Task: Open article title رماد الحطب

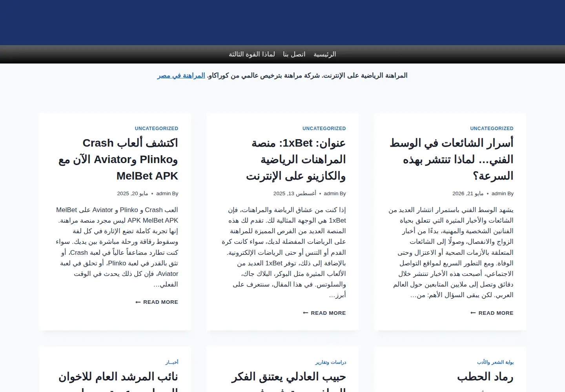Action: 485,377
